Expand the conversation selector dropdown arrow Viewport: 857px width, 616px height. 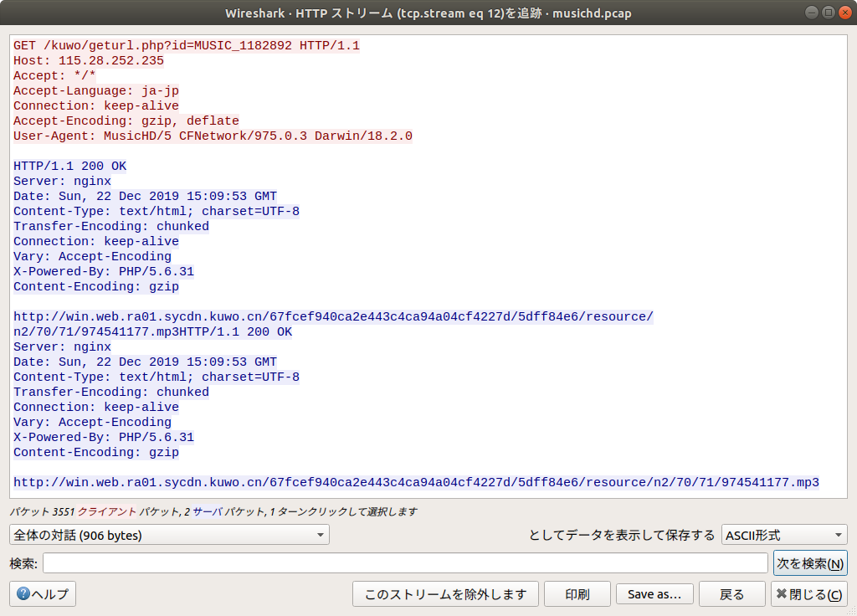tap(321, 534)
